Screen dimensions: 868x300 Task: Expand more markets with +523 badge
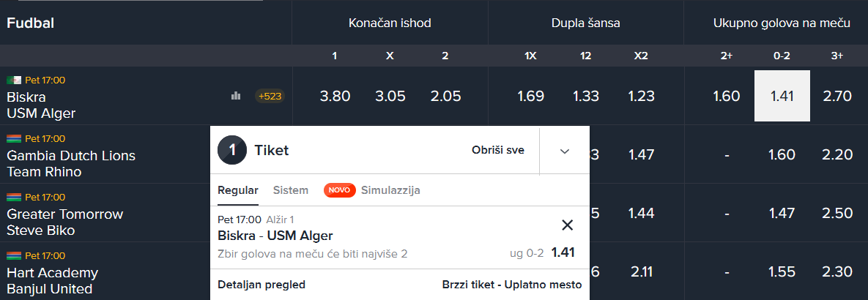tap(270, 96)
